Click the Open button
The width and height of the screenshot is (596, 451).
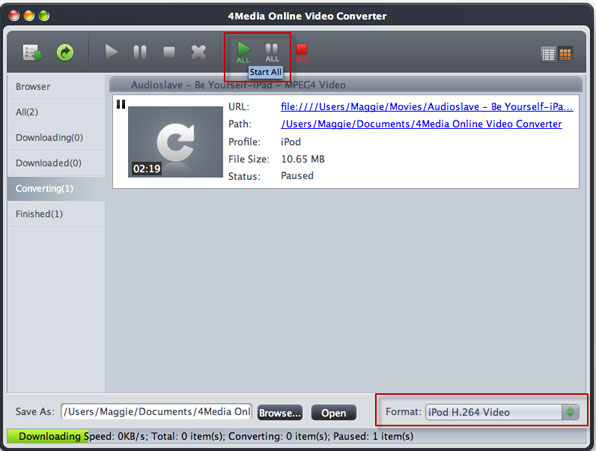pyautogui.click(x=334, y=413)
